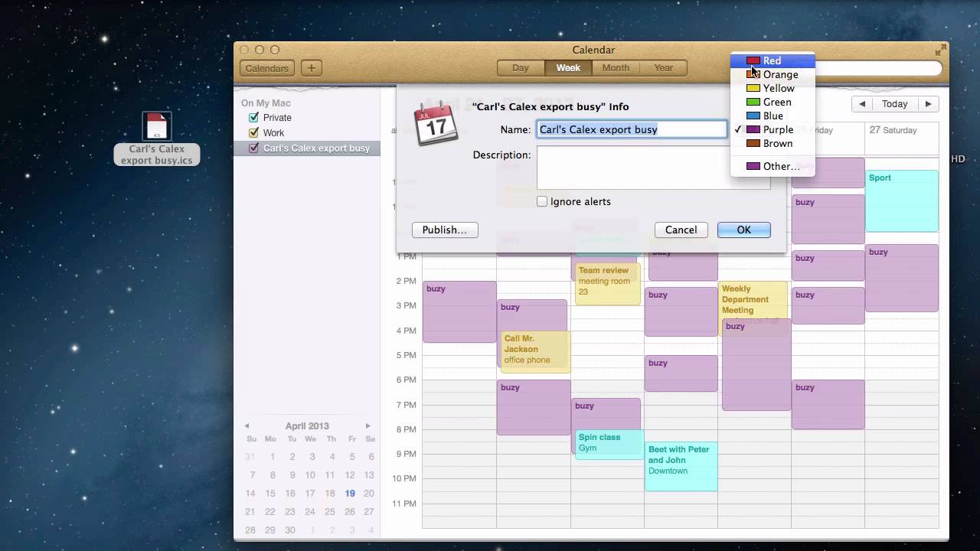Choose Yellow from the color menu
The image size is (980, 551).
pos(773,88)
